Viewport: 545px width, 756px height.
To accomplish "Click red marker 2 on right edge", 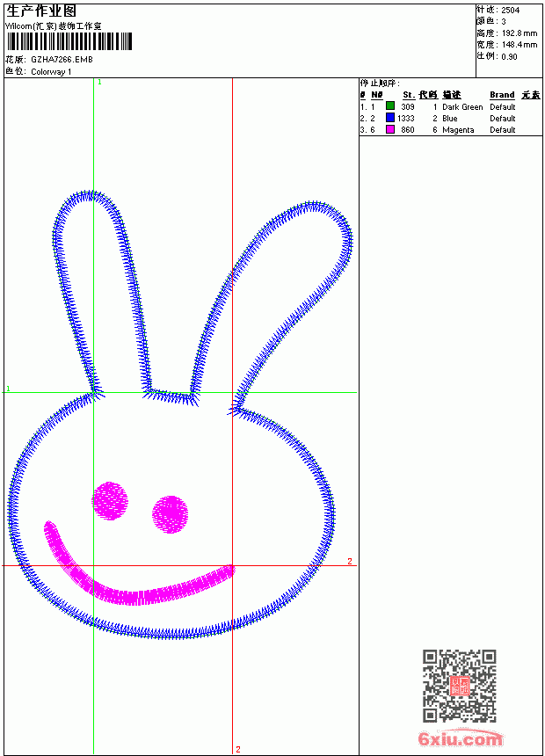I will click(x=350, y=561).
